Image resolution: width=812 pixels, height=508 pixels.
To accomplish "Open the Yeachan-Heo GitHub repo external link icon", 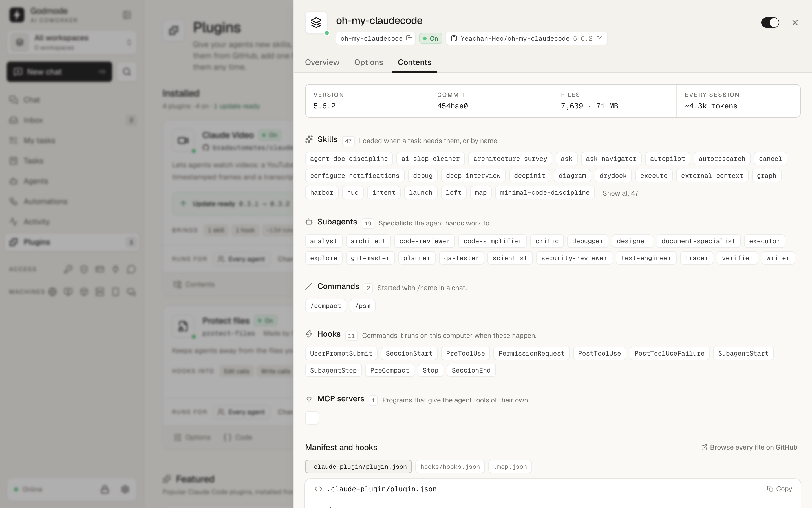I will tap(599, 38).
